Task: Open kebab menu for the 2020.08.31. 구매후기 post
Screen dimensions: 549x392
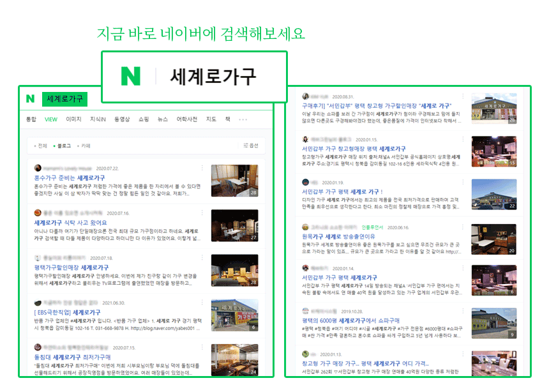Action: tap(463, 96)
